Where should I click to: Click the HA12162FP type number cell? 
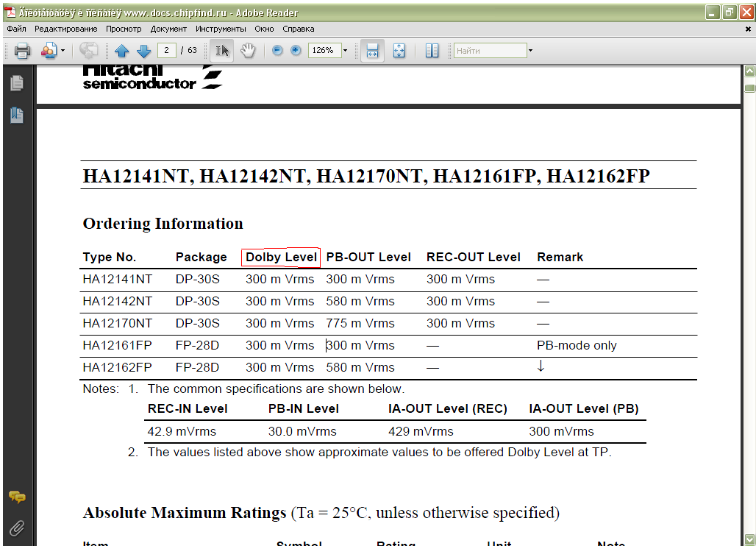117,367
